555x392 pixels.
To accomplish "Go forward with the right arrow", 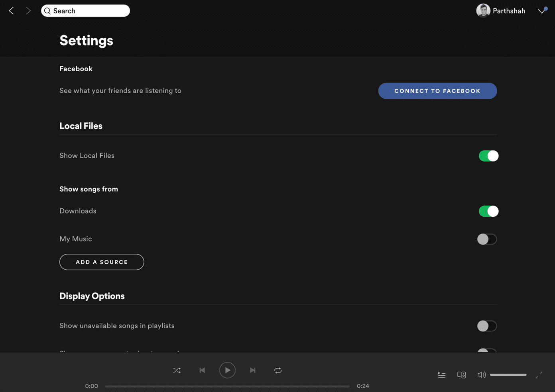I will tap(28, 11).
